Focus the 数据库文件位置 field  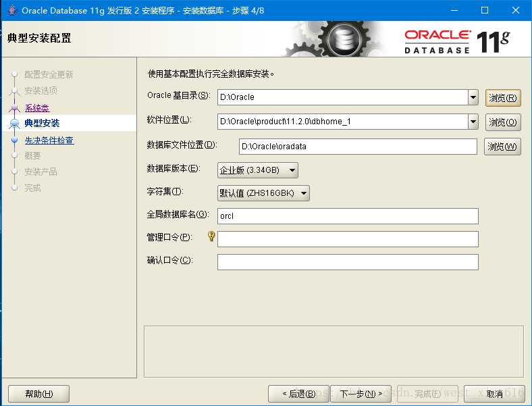pos(358,147)
